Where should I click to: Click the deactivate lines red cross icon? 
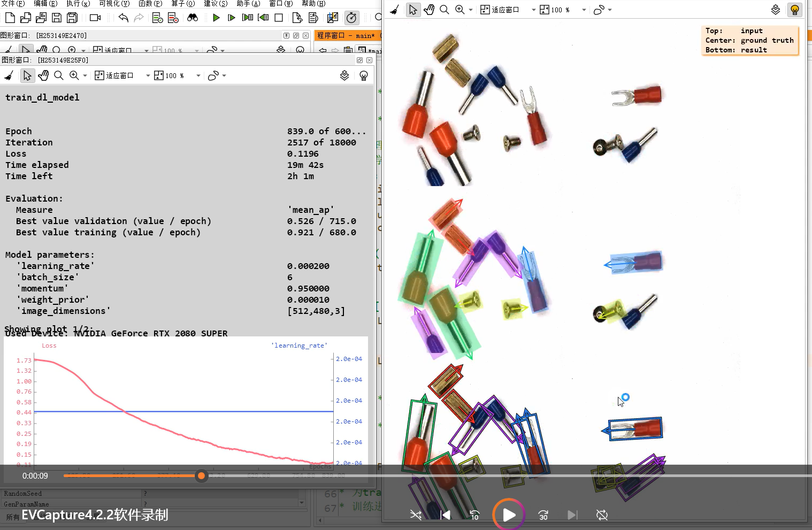tap(173, 18)
